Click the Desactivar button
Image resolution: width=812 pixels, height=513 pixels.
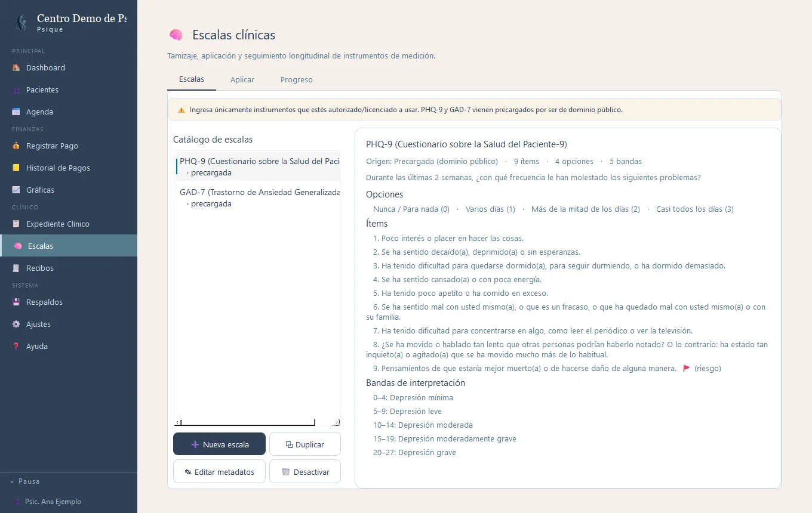click(x=305, y=472)
